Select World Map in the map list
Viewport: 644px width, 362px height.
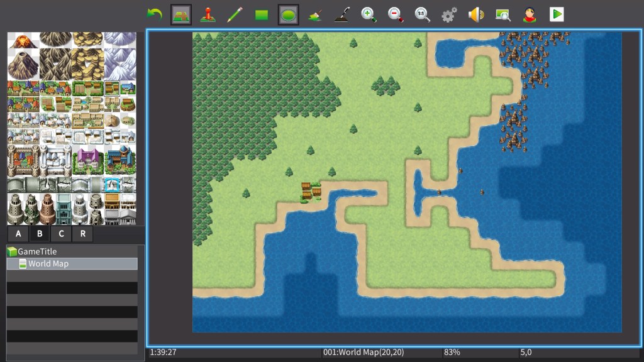tap(48, 264)
